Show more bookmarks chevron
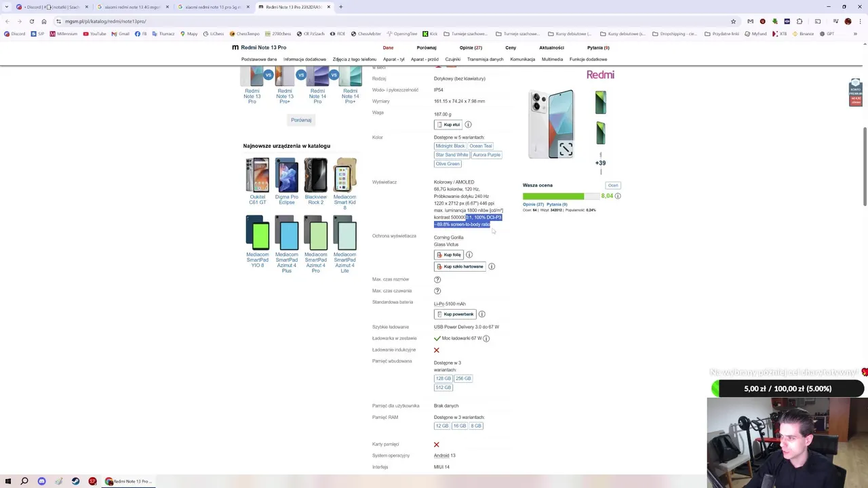This screenshot has width=868, height=488. (855, 34)
